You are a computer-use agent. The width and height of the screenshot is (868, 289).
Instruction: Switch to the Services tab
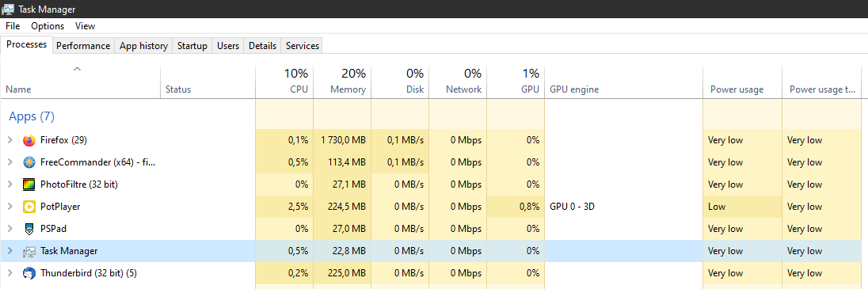303,46
